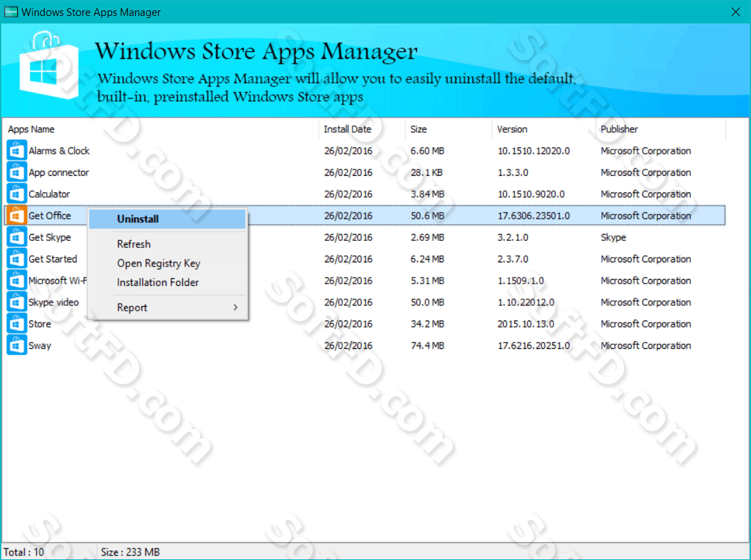Click the 34.2 MB size cell

[427, 324]
